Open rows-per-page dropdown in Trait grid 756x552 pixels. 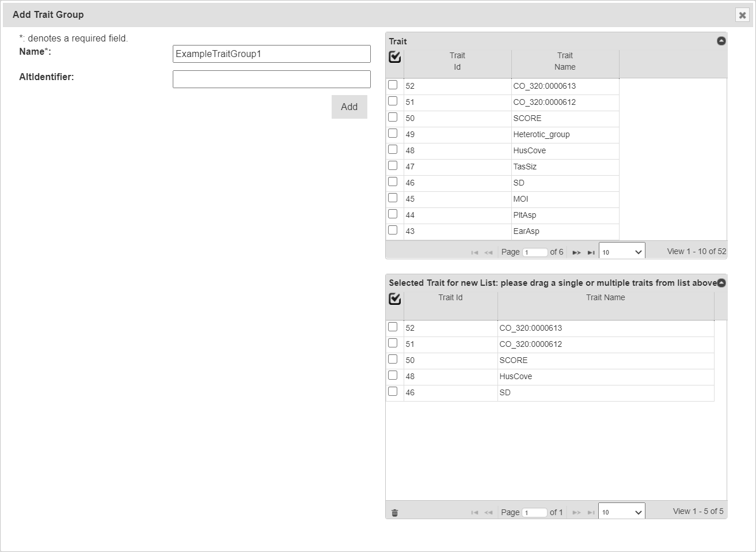621,252
